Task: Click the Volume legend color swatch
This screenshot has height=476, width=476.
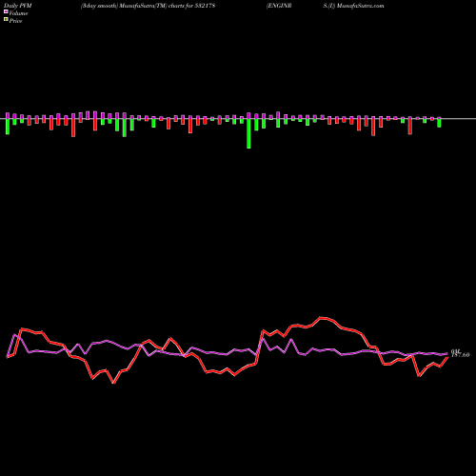Action: 6,12
